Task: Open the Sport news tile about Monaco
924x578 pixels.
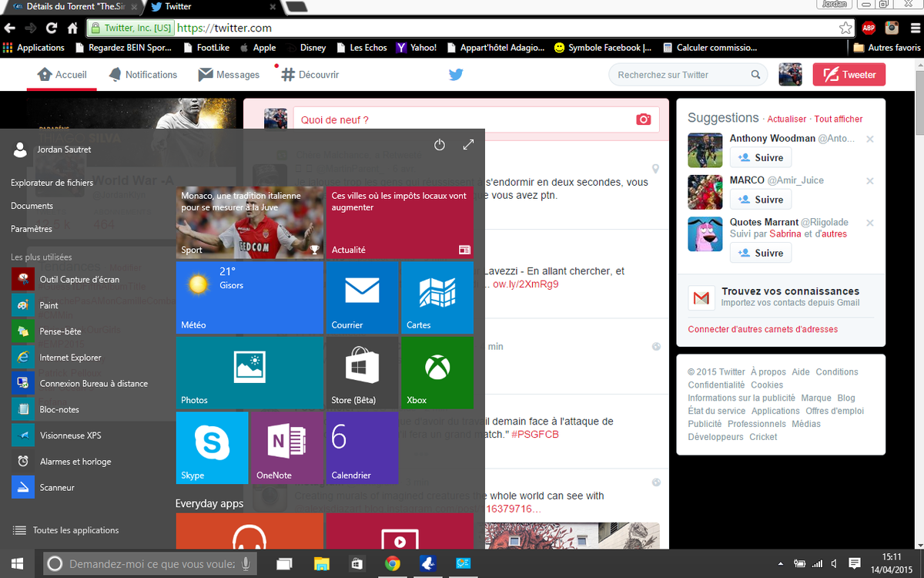Action: (x=249, y=222)
